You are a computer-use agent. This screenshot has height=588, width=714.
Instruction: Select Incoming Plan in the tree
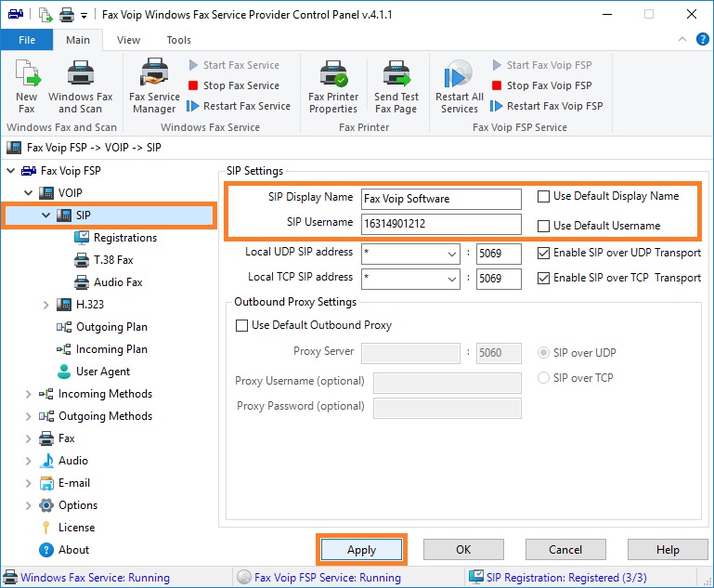coord(111,349)
